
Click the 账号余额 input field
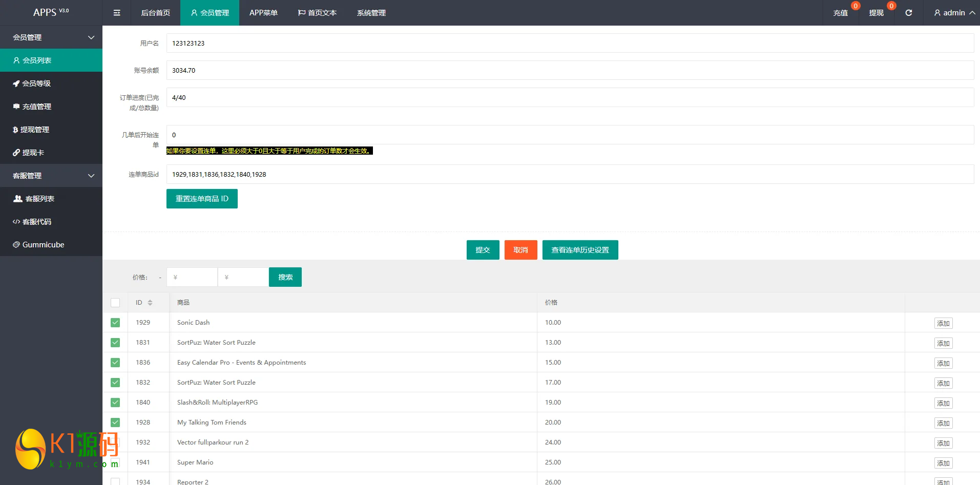pyautogui.click(x=570, y=71)
